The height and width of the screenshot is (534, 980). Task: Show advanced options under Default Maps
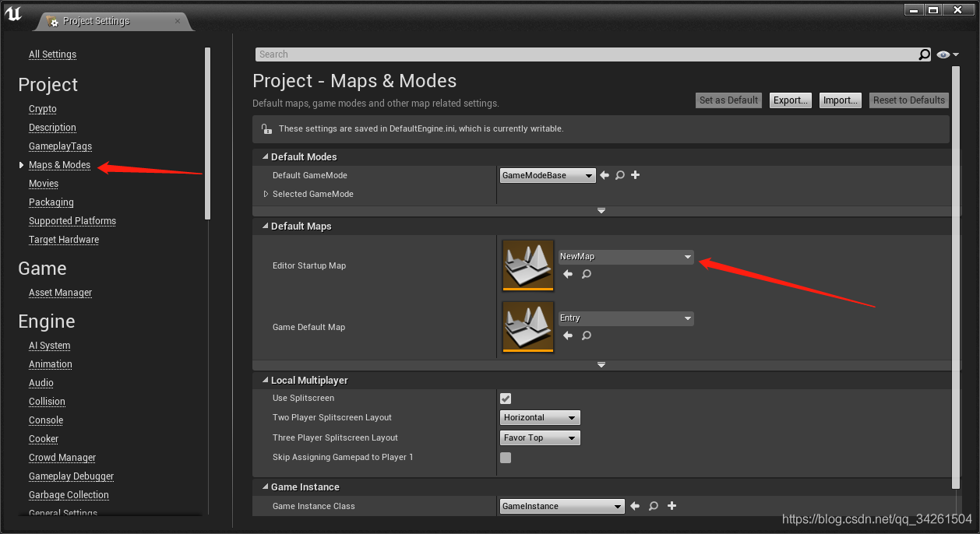pos(601,364)
